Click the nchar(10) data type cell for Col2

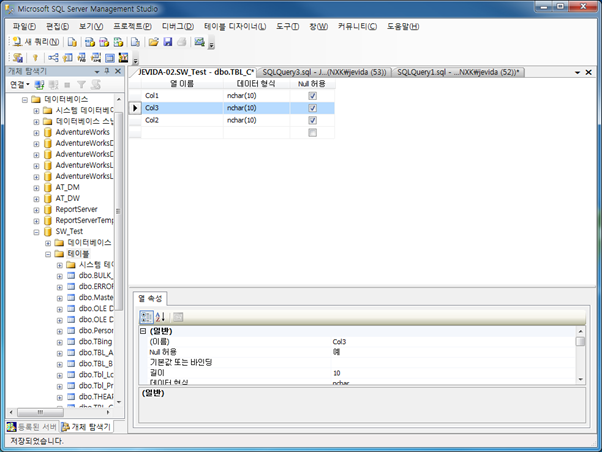pyautogui.click(x=256, y=120)
